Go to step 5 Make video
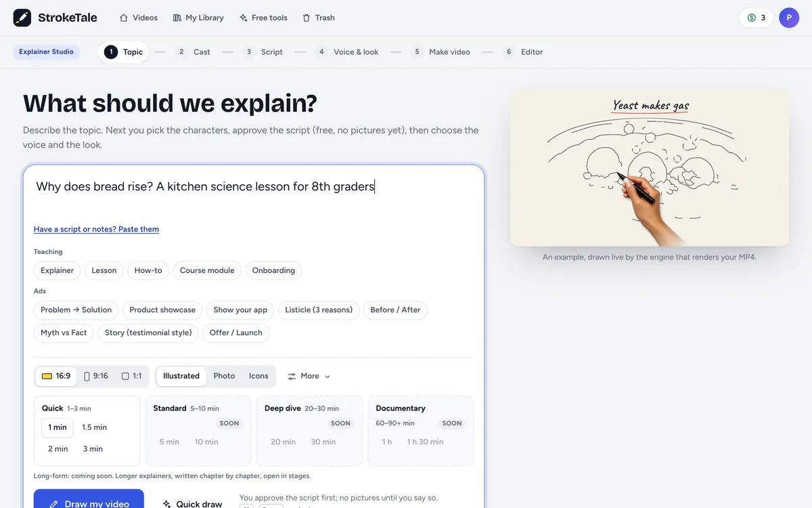 [441, 51]
